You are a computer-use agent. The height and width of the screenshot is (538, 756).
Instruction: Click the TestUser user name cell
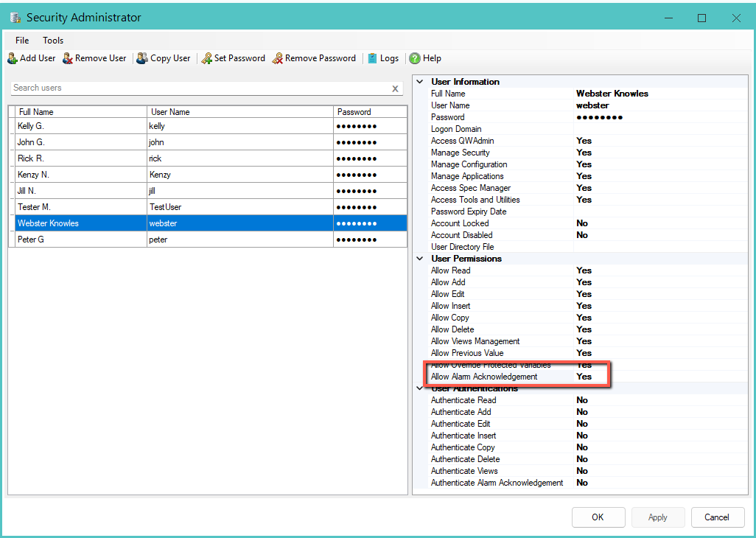[240, 207]
